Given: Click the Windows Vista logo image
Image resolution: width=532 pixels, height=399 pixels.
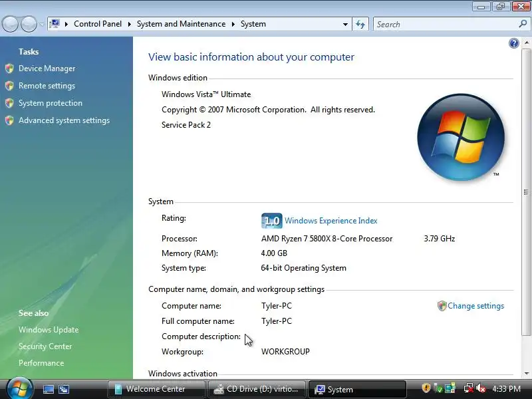Looking at the screenshot, I should (x=461, y=137).
